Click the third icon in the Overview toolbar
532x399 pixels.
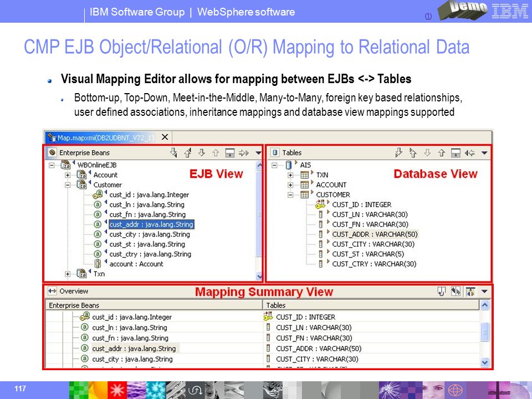pos(470,291)
